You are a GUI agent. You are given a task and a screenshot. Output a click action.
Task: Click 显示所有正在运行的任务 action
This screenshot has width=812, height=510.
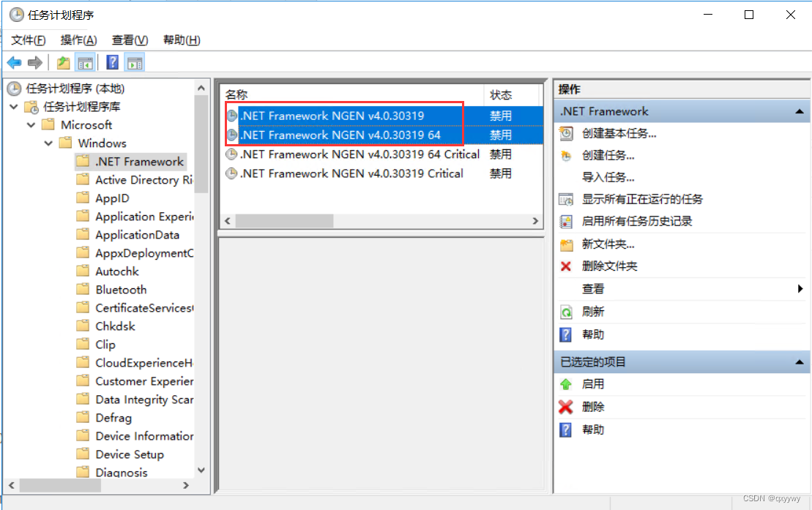pos(642,199)
